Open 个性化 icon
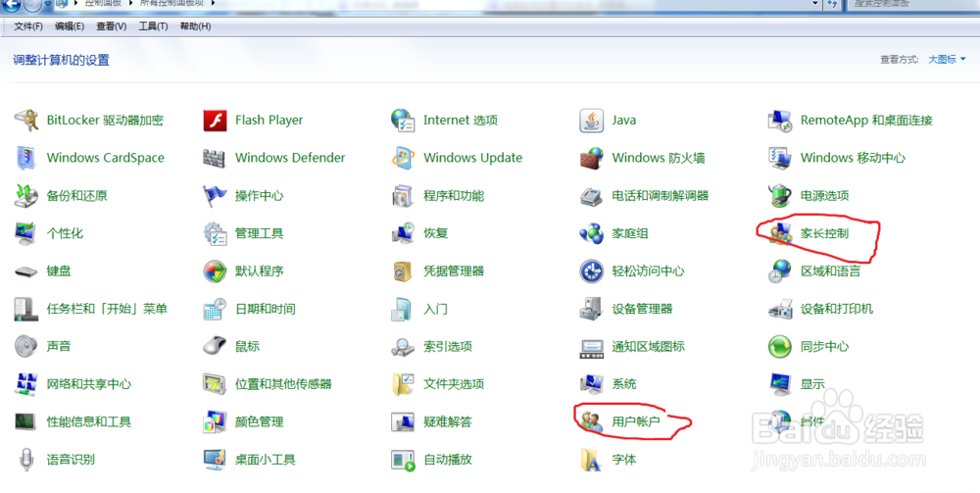 [x=26, y=233]
